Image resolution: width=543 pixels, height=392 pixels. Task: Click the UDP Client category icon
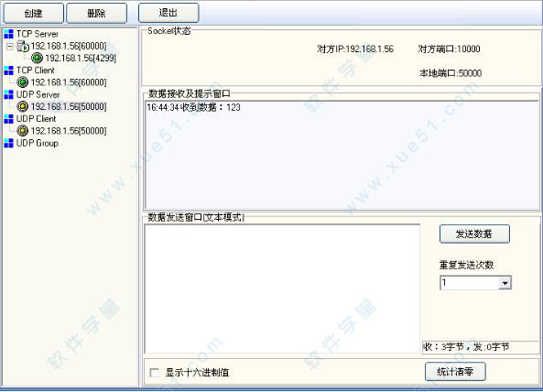[8, 119]
